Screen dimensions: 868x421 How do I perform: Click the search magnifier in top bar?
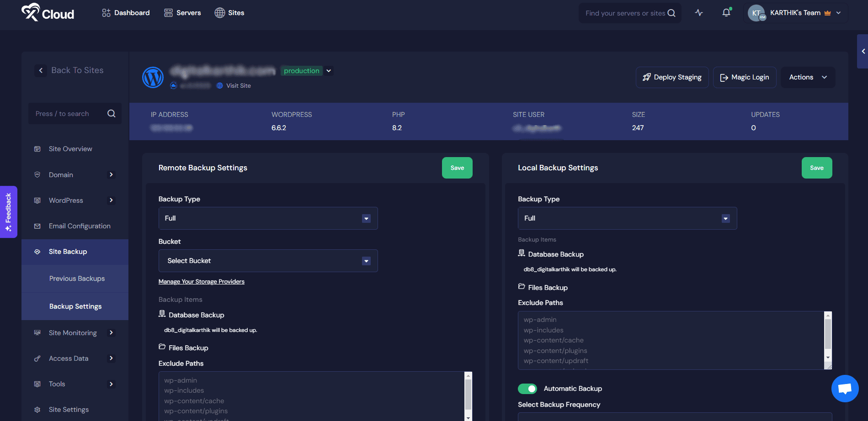pyautogui.click(x=671, y=13)
